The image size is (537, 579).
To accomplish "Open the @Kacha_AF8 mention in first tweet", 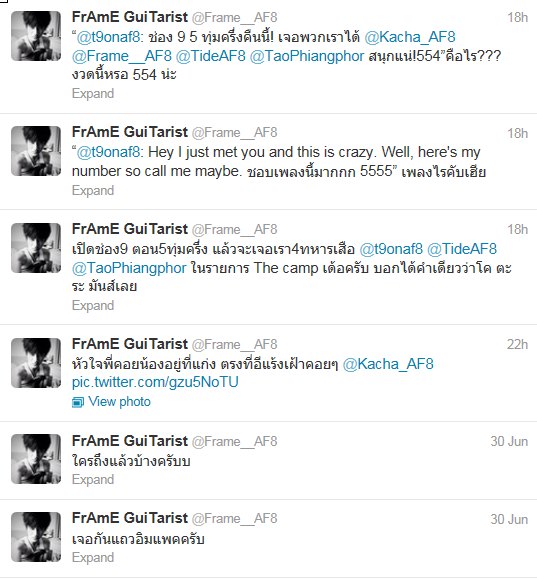I will pos(410,37).
